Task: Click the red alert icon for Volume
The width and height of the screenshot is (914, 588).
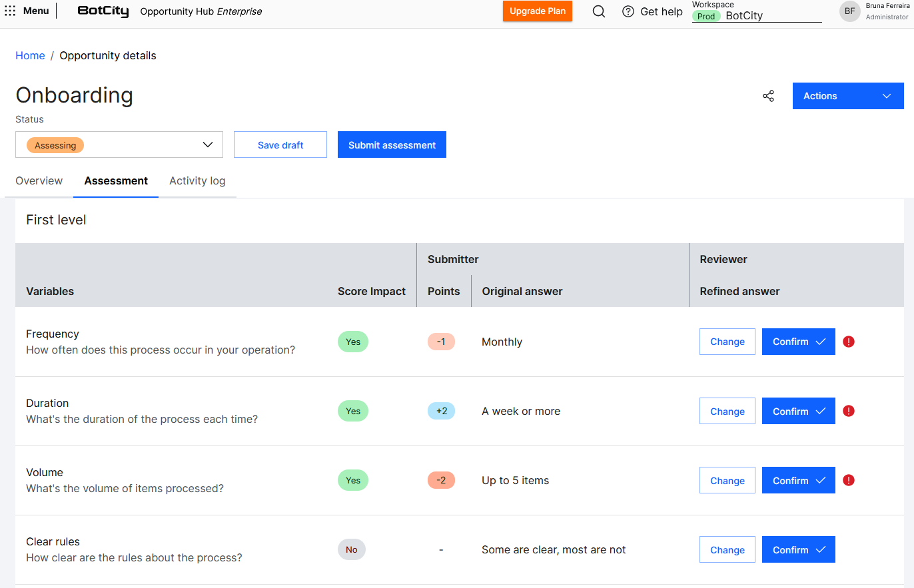Action: pos(848,480)
